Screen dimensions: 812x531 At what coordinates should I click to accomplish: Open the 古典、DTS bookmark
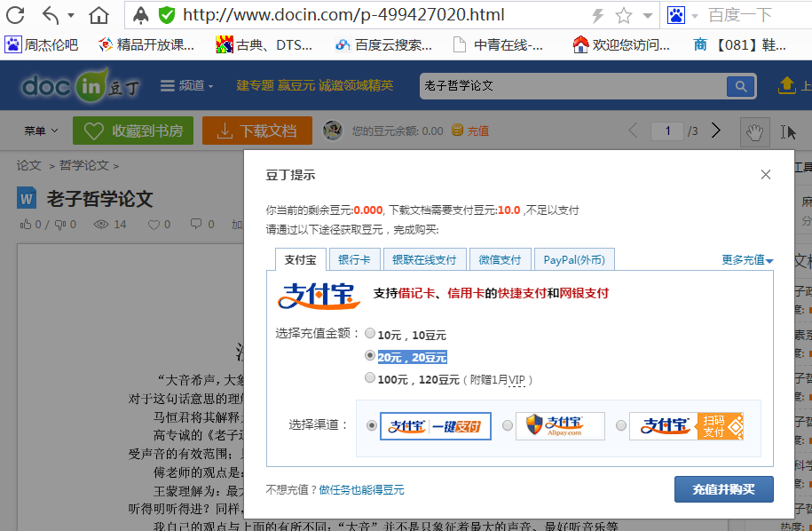[264, 45]
